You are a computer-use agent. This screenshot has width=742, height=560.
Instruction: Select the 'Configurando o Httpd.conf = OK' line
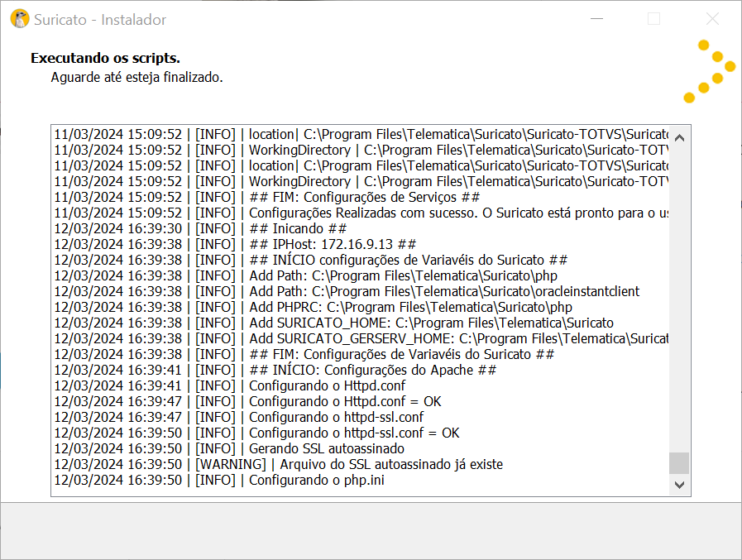tap(247, 401)
